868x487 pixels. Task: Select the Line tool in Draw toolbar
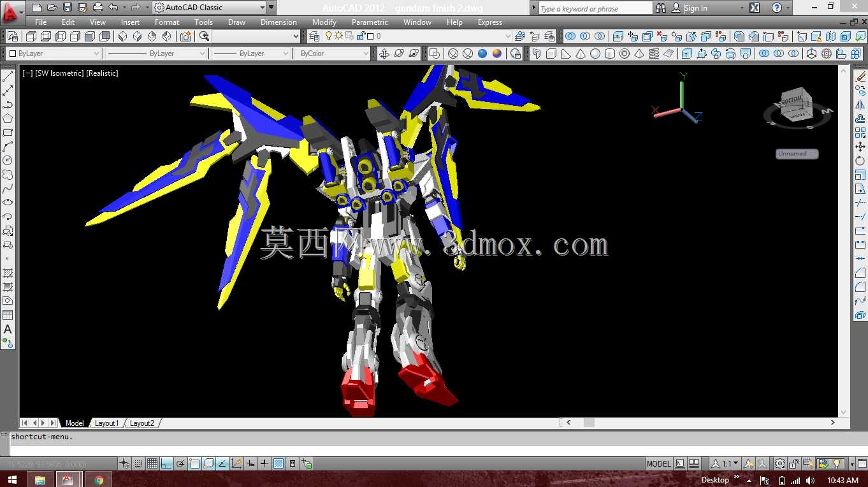[x=8, y=76]
